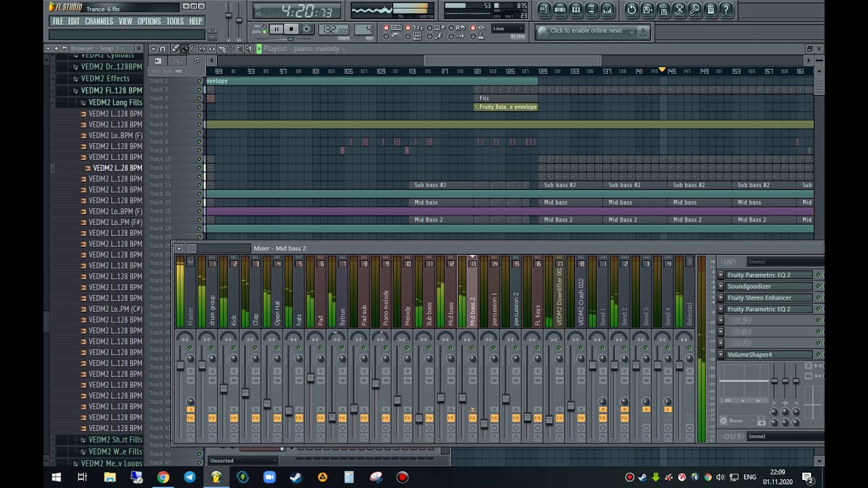This screenshot has width=868, height=488.
Task: Select Fruity Bala..e envelope clip
Action: click(x=506, y=107)
